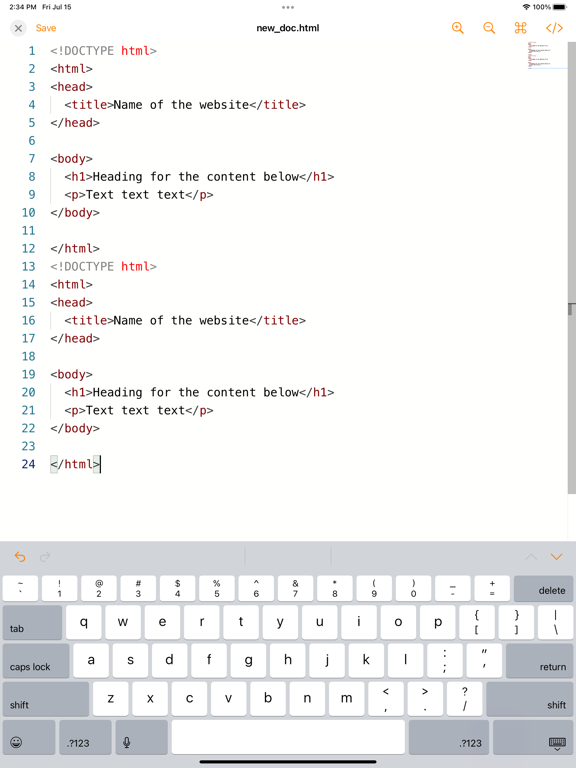Image resolution: width=576 pixels, height=768 pixels.
Task: Tap the undo arrow above keyboard
Action: click(x=20, y=556)
